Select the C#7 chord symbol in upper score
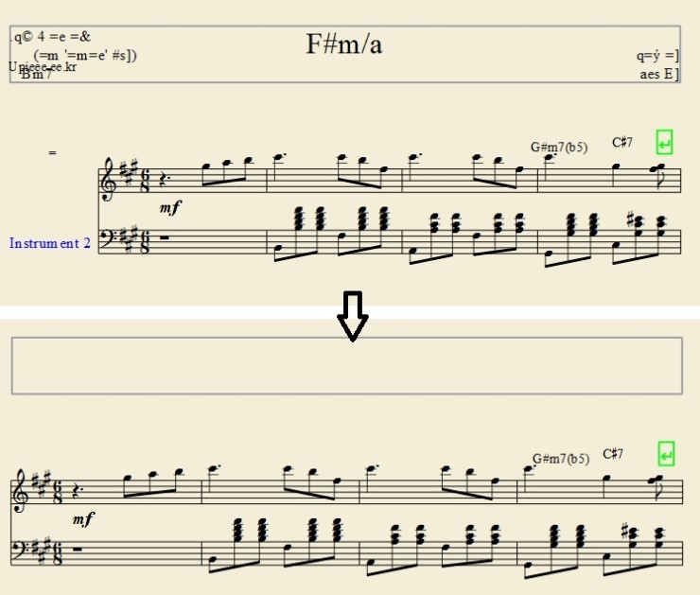 point(622,143)
